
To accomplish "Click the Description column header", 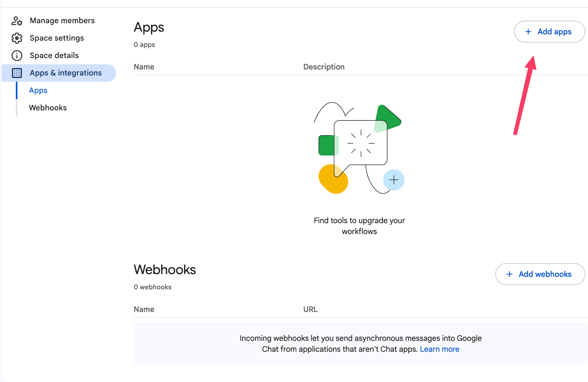I will click(324, 67).
